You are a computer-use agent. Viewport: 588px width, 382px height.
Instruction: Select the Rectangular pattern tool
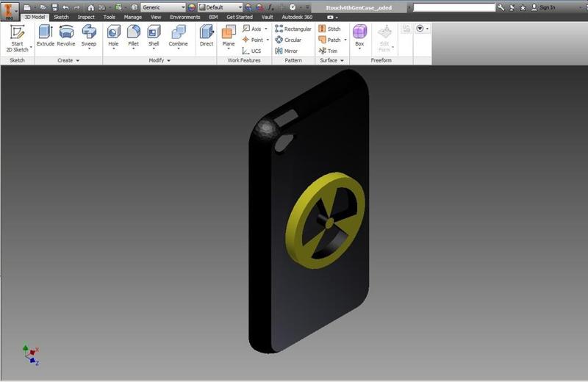click(293, 29)
